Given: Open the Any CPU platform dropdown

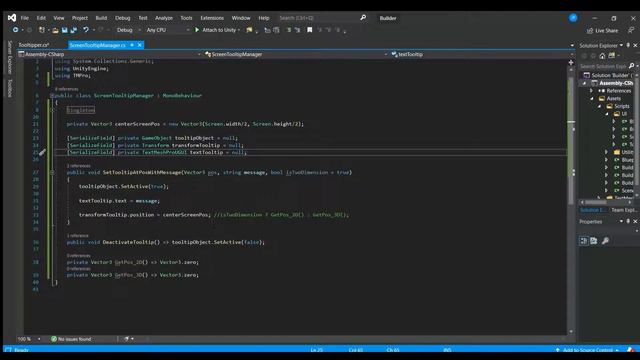Looking at the screenshot, I should coord(167,30).
